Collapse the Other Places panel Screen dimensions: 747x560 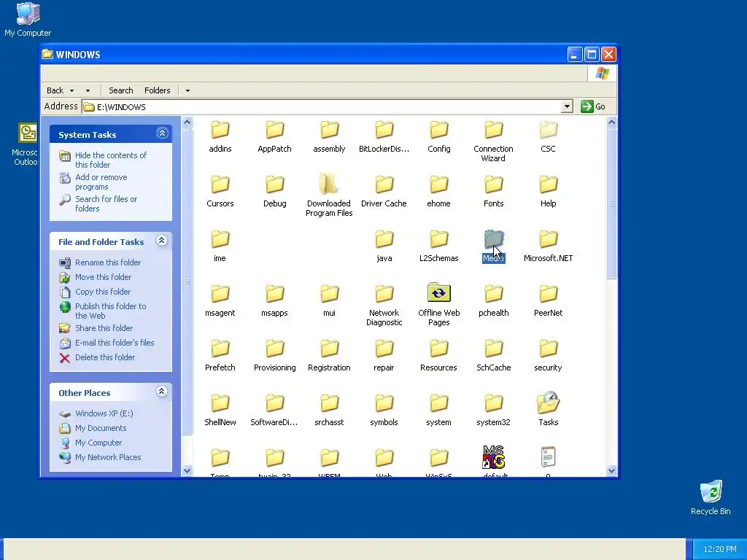162,392
